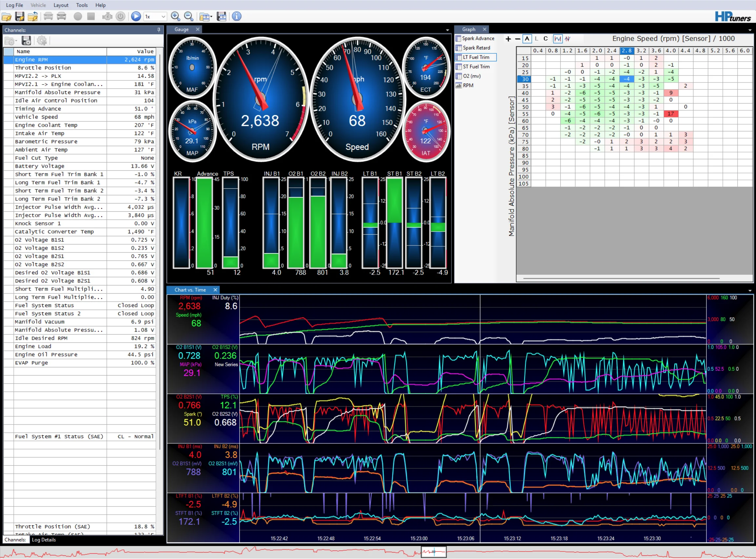Switch to the Log Details tab
This screenshot has width=756, height=559.
44,540
